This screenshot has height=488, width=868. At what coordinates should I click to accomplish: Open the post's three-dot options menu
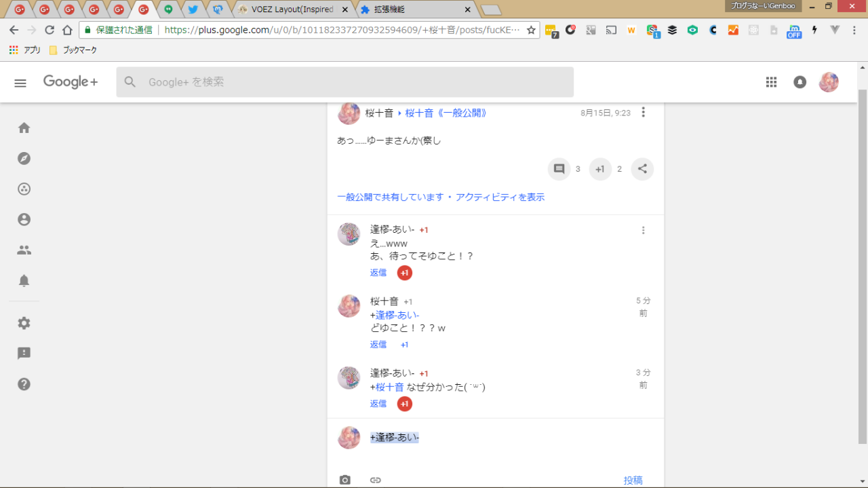pyautogui.click(x=643, y=113)
